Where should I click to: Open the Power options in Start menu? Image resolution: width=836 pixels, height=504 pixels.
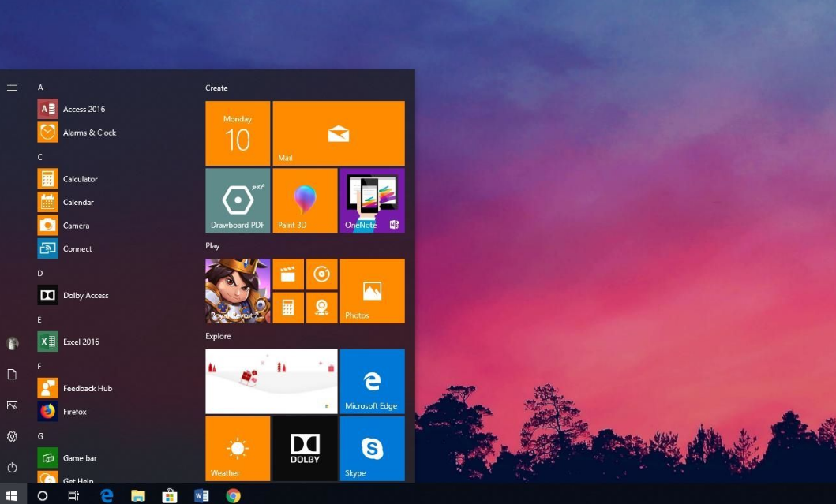(12, 466)
